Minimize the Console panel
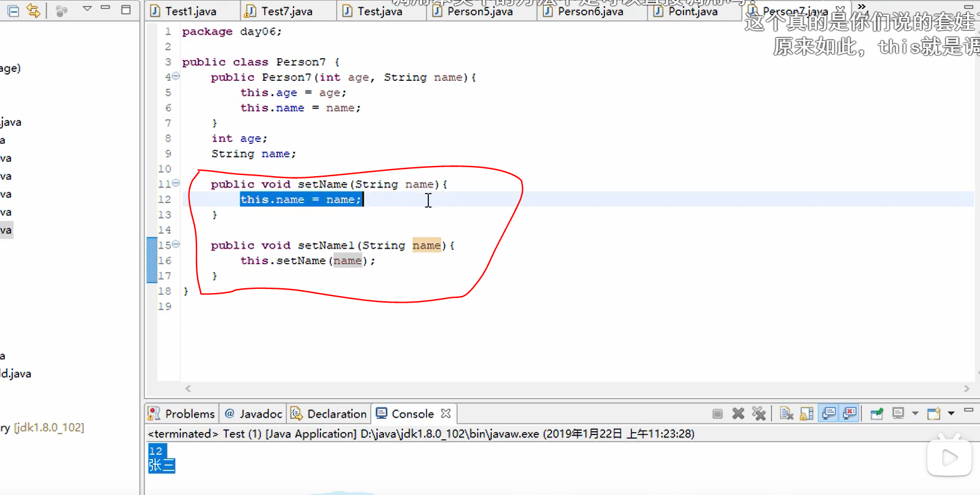The image size is (980, 495). (969, 411)
